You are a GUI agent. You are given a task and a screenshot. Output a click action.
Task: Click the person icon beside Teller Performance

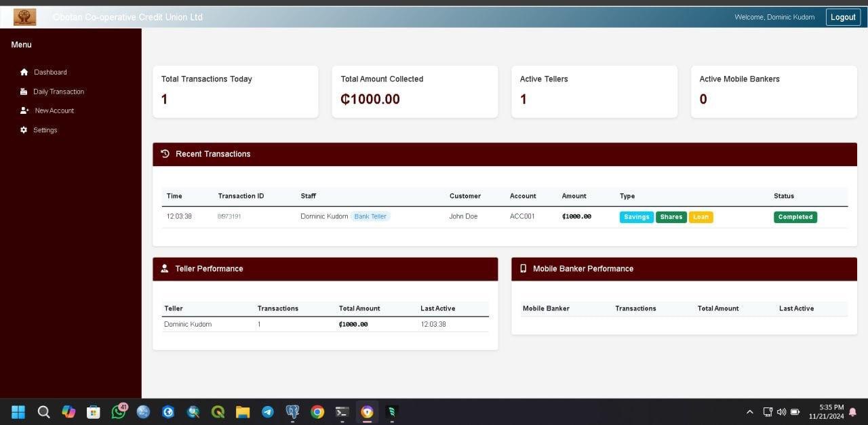pyautogui.click(x=165, y=268)
